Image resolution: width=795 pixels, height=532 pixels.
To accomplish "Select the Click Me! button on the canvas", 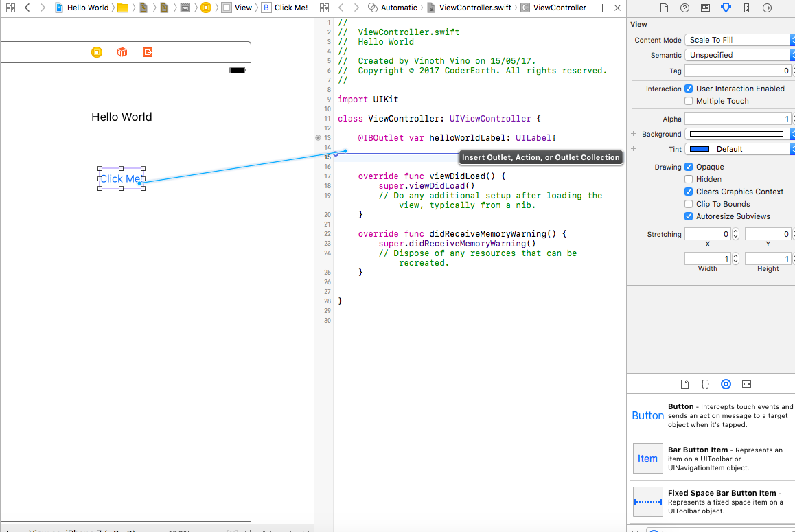I will [122, 178].
